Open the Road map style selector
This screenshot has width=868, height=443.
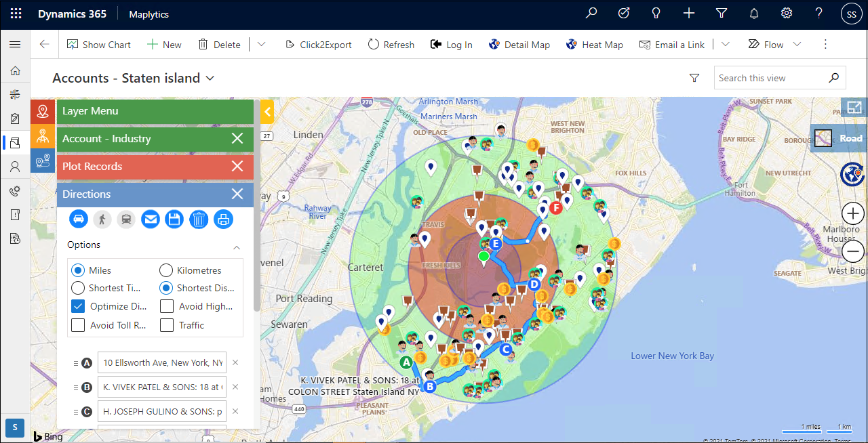pos(839,138)
